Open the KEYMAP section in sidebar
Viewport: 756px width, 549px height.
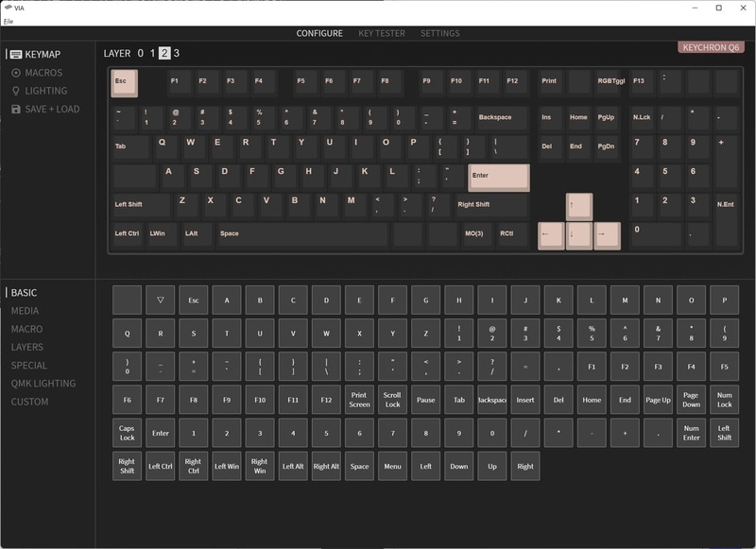(x=35, y=54)
